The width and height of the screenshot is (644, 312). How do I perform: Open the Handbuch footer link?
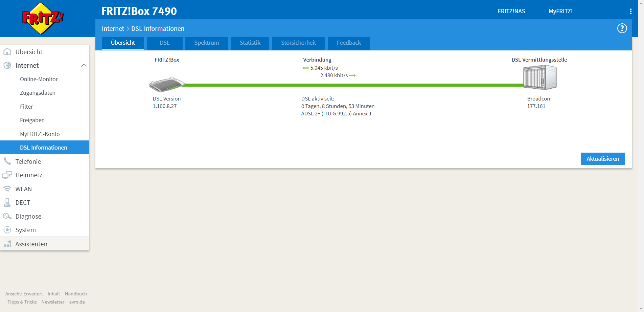click(x=76, y=294)
